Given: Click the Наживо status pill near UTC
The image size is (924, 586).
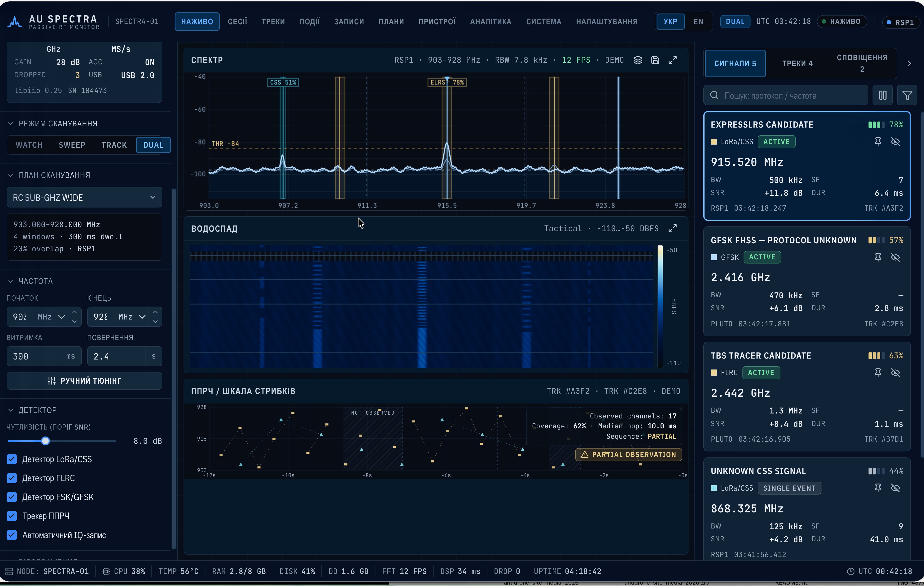Looking at the screenshot, I should pyautogui.click(x=842, y=22).
